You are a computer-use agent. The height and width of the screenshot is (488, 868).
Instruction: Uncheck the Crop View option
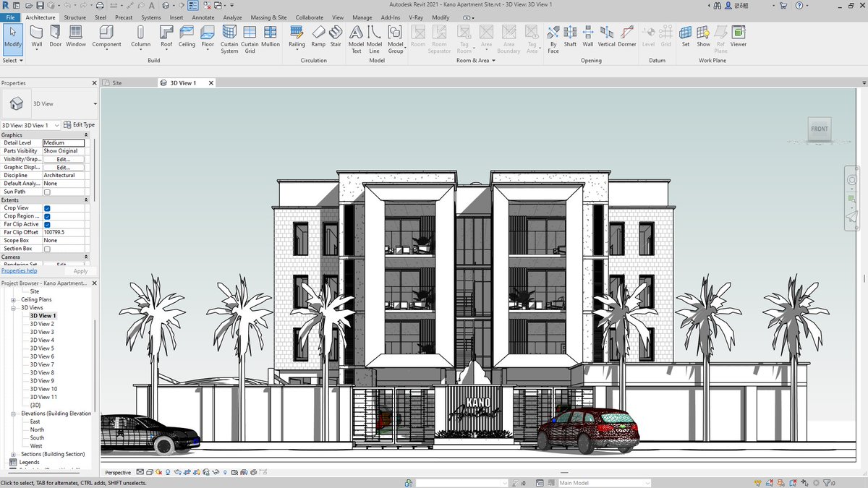coord(47,207)
